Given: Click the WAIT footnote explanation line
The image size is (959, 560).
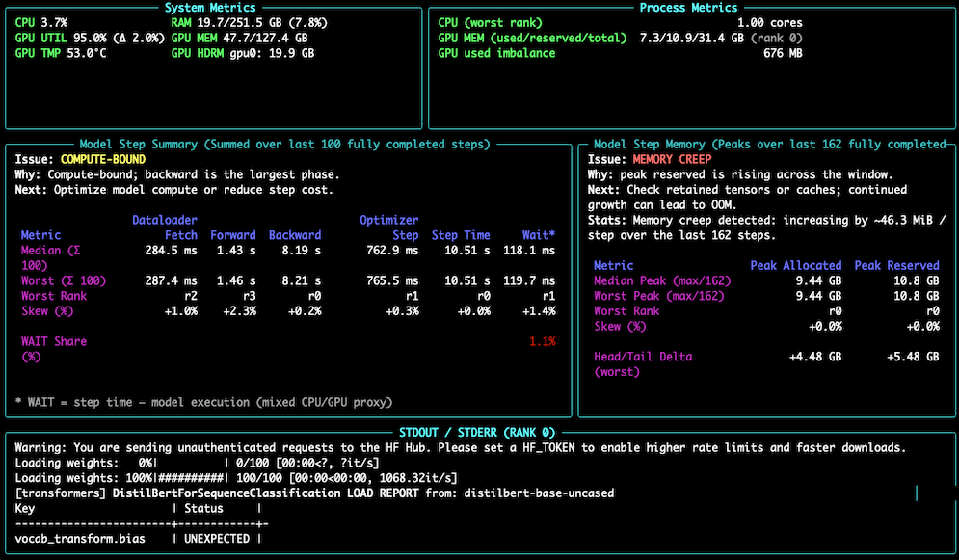Looking at the screenshot, I should [203, 402].
